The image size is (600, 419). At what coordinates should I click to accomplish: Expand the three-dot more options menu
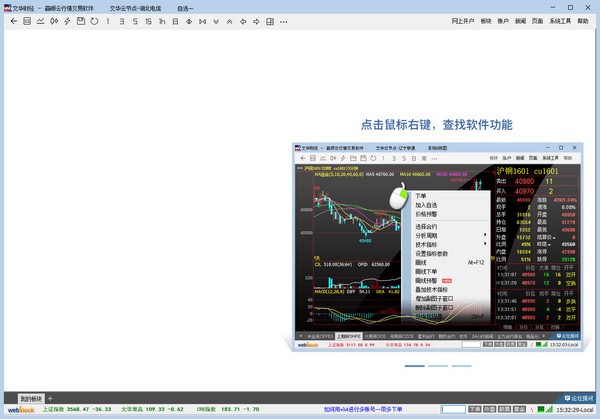pyautogui.click(x=284, y=22)
